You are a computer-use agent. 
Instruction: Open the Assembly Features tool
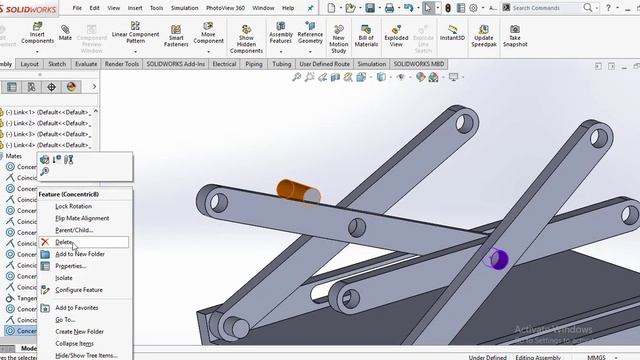click(281, 33)
